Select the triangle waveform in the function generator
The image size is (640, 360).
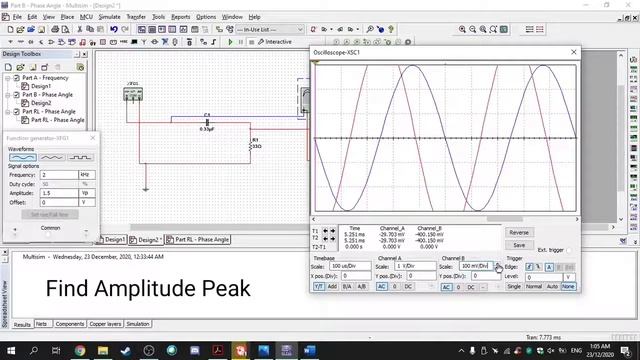(52, 157)
